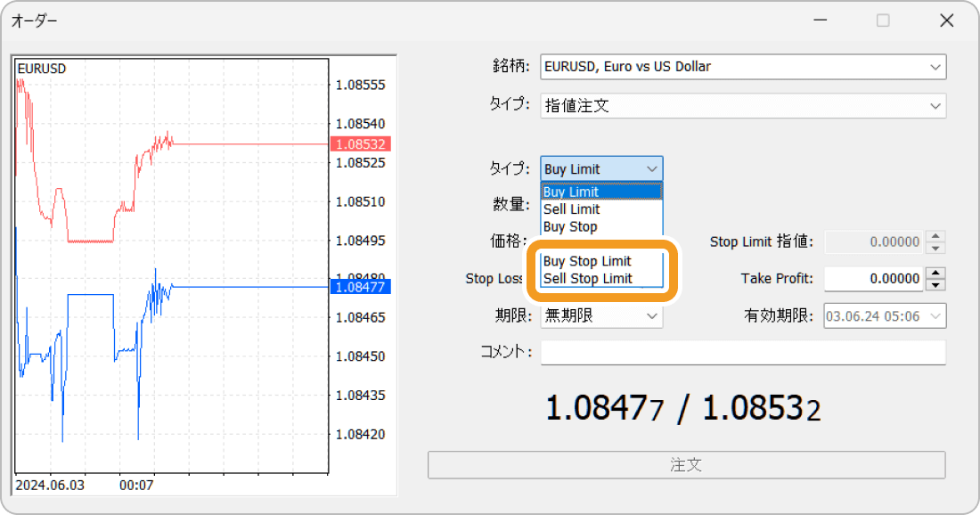Open the 銘柄 symbol dropdown EURUSD
The image size is (980, 515).
pos(743,67)
